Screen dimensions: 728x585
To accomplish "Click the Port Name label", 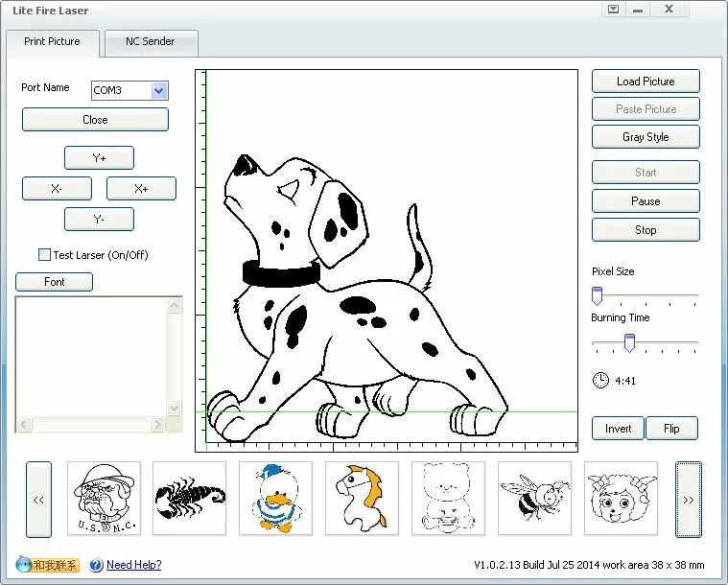I will 45,87.
